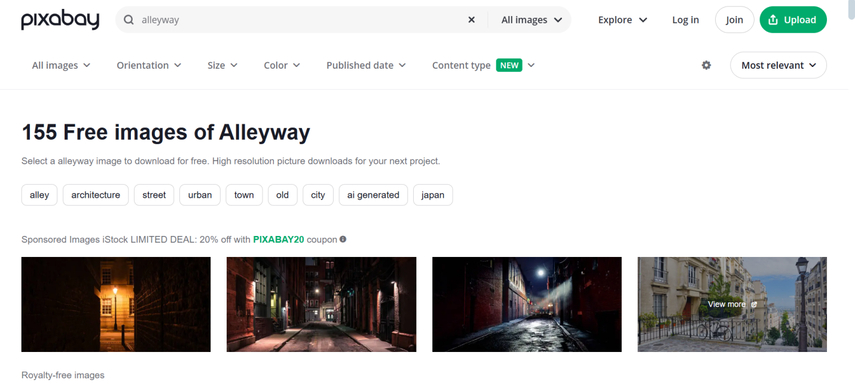Clear the search field with X
The height and width of the screenshot is (389, 855).
(472, 20)
